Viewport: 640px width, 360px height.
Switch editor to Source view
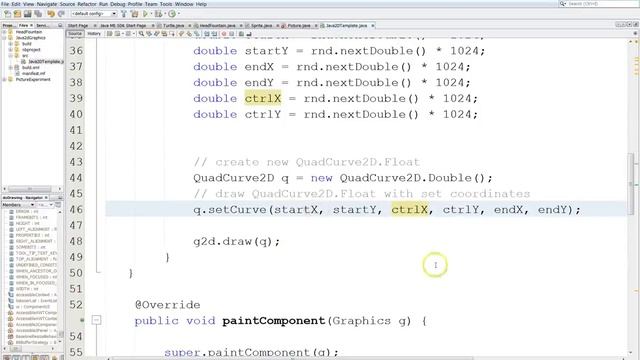[75, 33]
